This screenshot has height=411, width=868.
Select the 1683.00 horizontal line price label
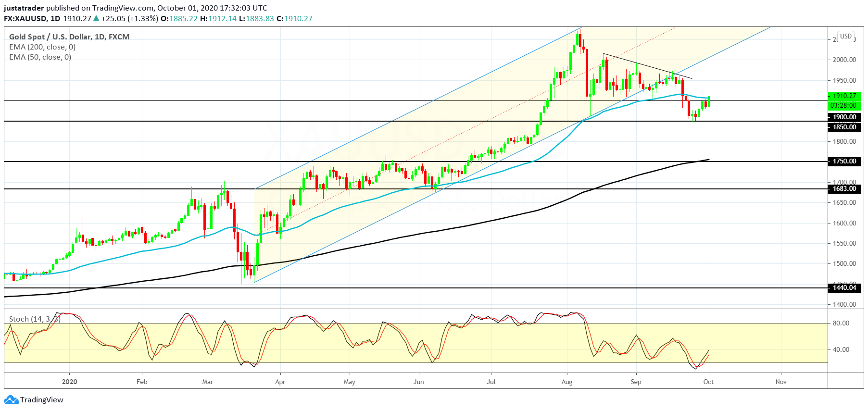point(844,189)
